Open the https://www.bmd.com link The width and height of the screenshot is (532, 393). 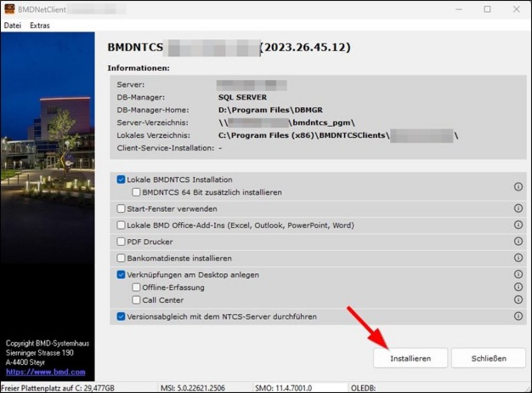[x=45, y=372]
